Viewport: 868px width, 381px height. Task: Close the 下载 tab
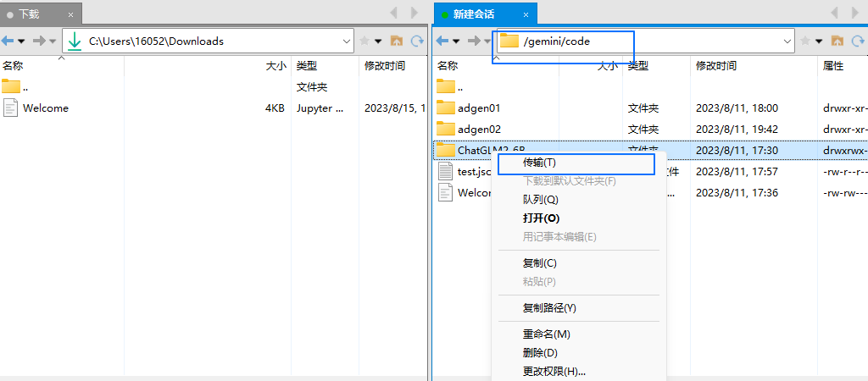70,14
